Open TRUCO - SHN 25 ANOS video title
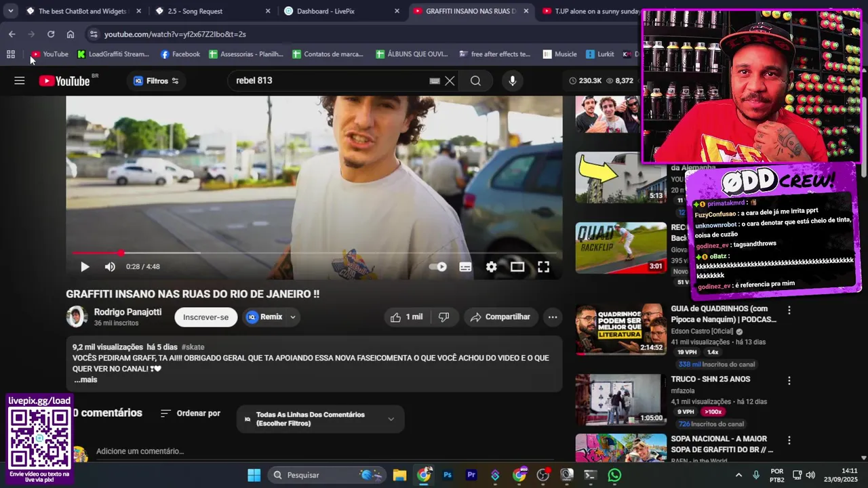Screen dimensions: 868x488 click(710, 380)
